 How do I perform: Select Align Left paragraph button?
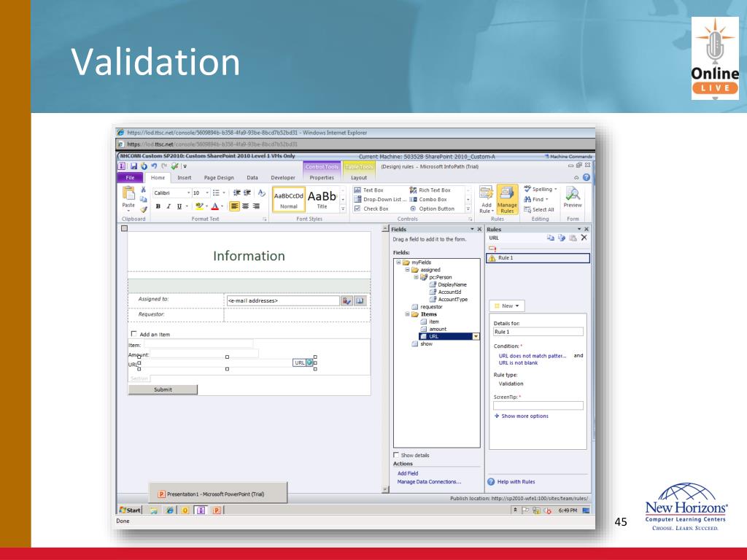[234, 206]
